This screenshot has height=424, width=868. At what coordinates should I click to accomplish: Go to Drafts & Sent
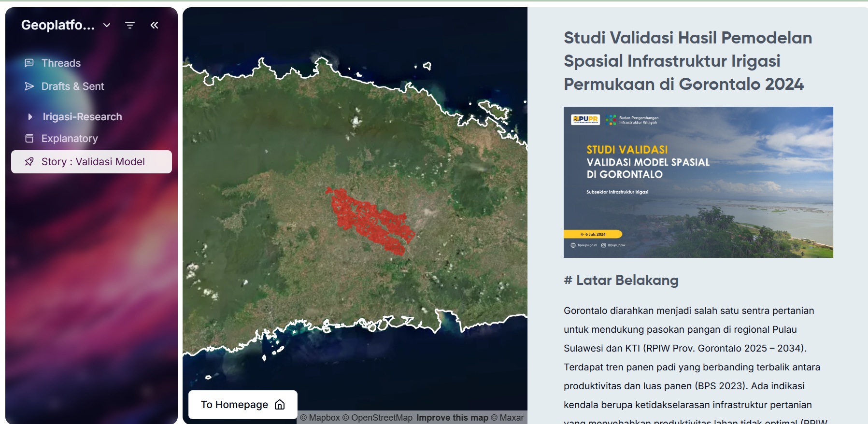point(73,86)
